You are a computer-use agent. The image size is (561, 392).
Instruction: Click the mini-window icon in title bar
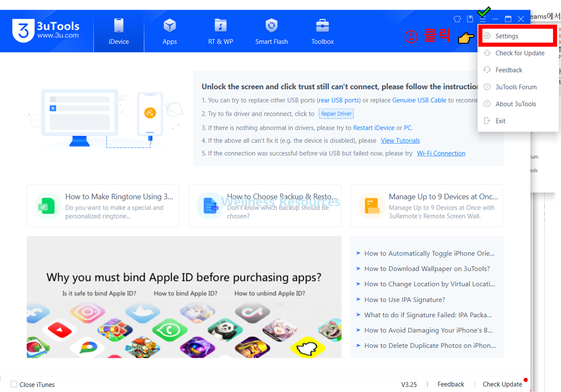[470, 19]
